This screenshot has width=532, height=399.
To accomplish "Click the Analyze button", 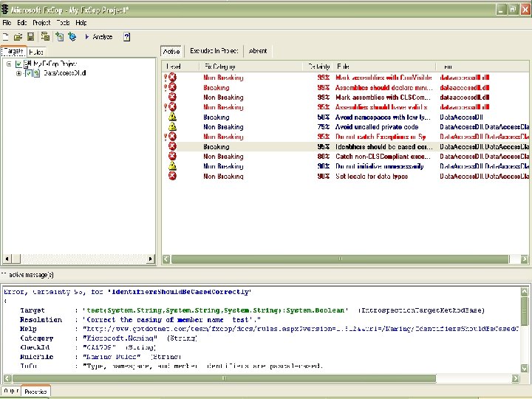I will 99,36.
